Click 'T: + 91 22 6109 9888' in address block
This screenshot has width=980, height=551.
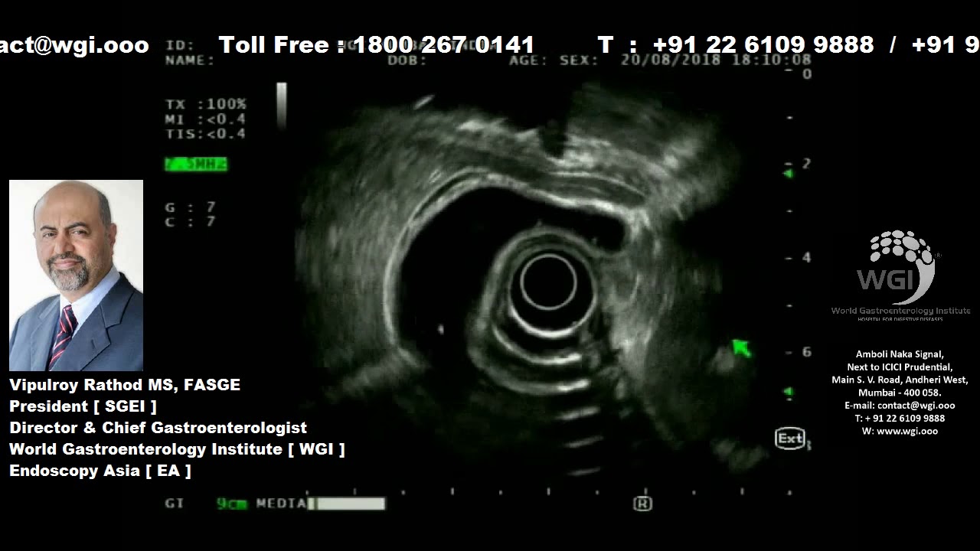[900, 419]
